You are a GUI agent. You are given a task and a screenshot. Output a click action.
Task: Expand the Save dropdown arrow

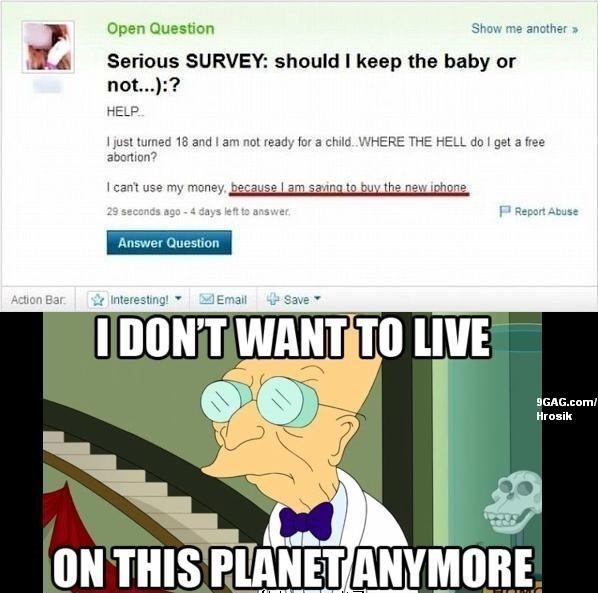pos(317,299)
